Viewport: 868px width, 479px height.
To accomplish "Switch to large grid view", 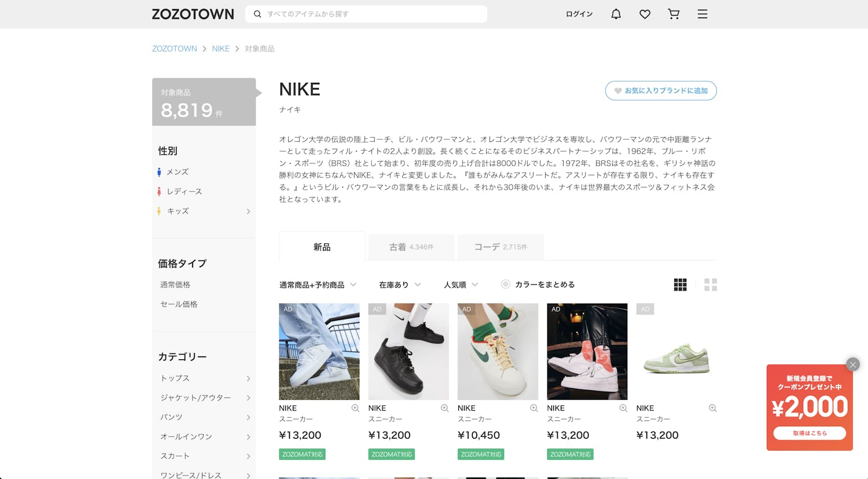I will [711, 285].
